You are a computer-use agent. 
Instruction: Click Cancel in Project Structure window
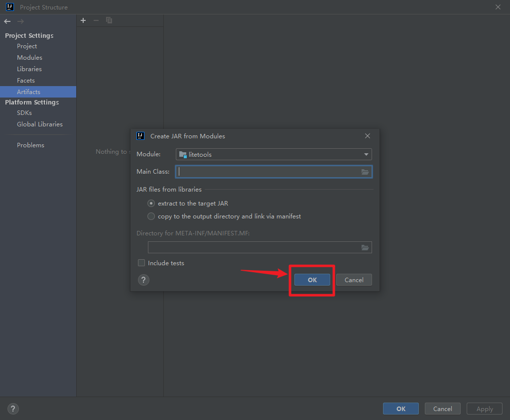point(442,409)
